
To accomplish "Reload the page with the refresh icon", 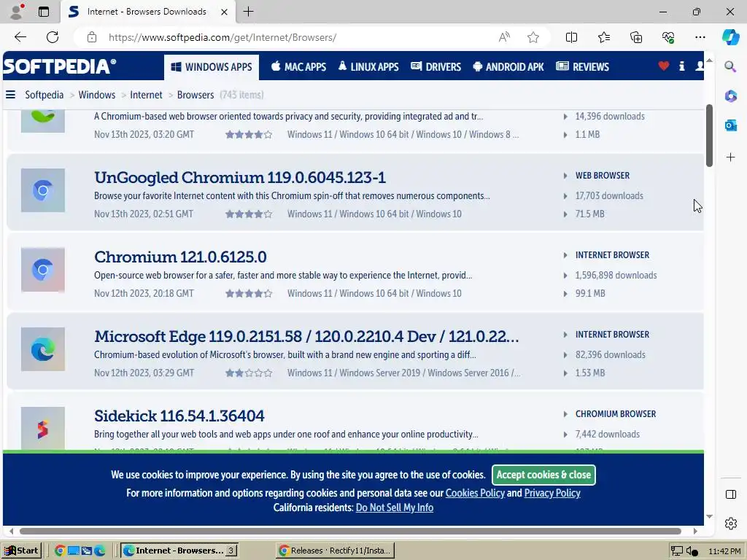I will [53, 37].
